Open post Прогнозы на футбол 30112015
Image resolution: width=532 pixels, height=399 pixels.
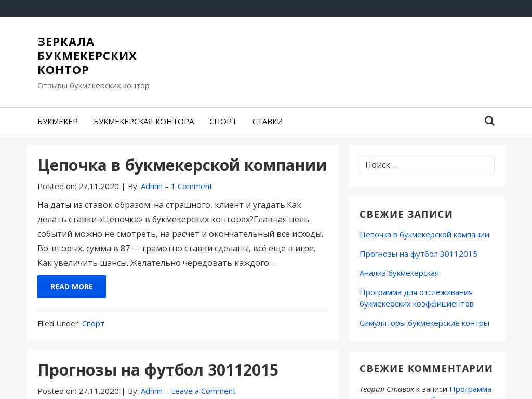point(157,369)
